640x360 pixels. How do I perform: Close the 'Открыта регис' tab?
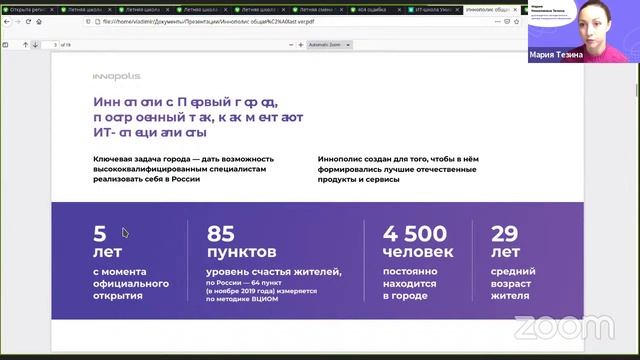point(52,9)
